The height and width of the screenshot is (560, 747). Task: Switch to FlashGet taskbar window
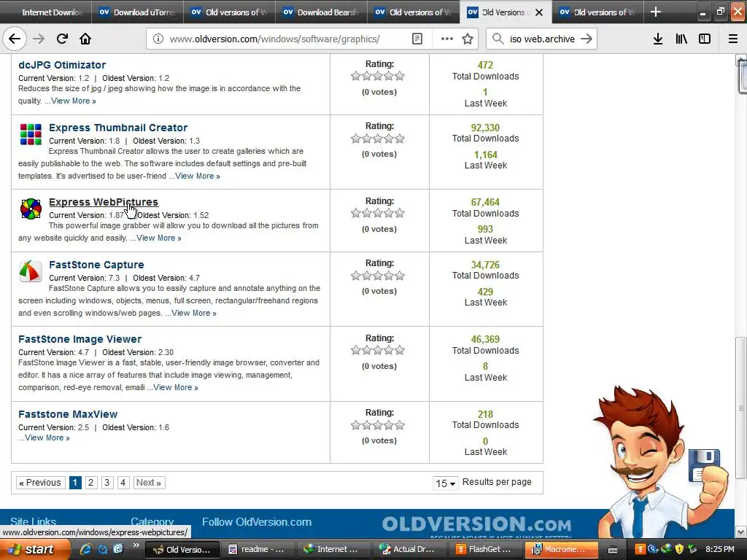[x=485, y=549]
